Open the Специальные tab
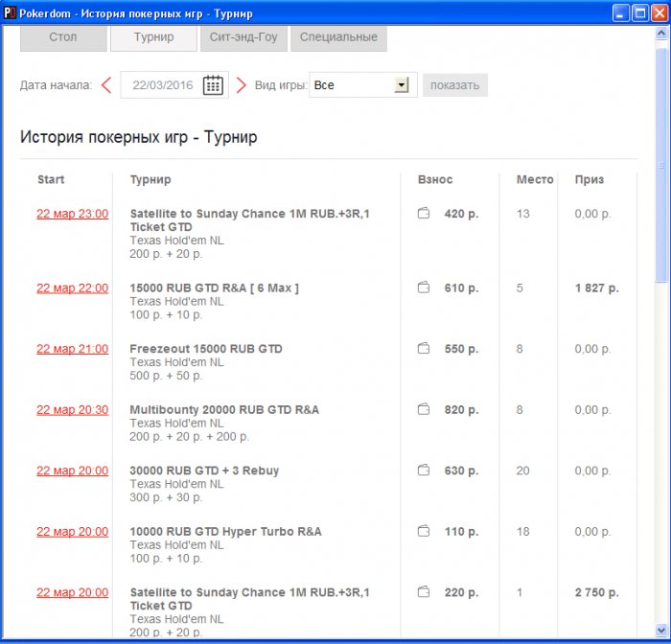Image resolution: width=671 pixels, height=644 pixels. coord(338,37)
